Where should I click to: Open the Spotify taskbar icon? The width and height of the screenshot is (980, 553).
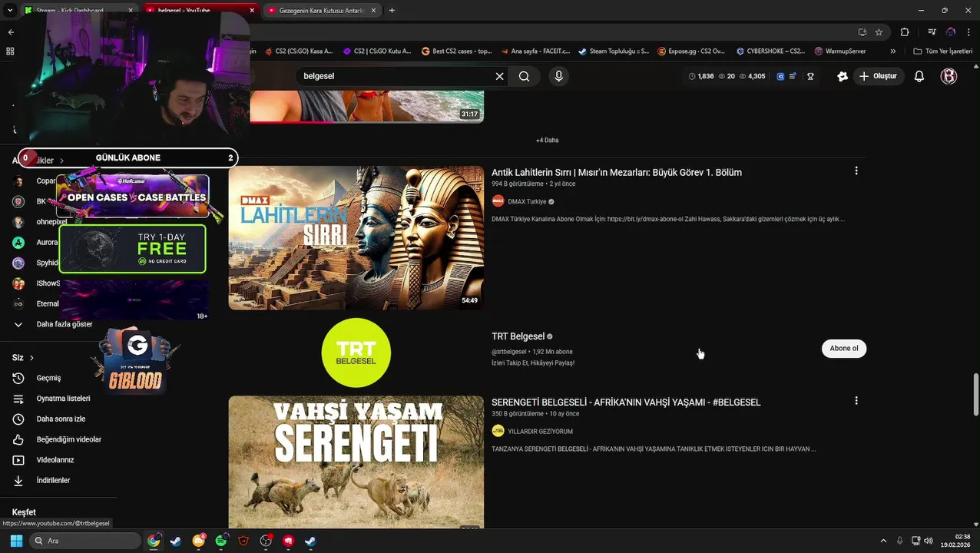(x=221, y=541)
